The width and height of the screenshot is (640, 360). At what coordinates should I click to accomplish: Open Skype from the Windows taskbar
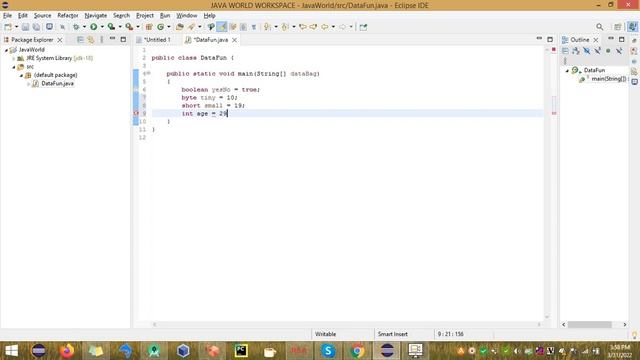(328, 351)
